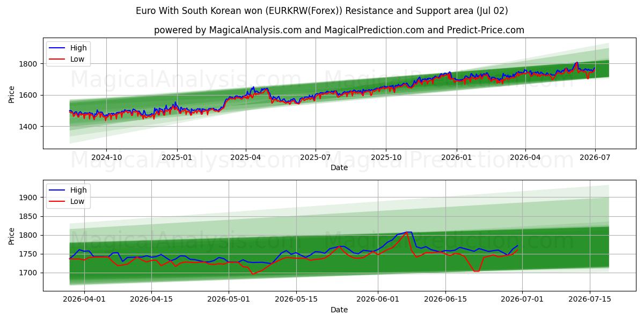Click the 2025-01 tick label
Viewport: 644px width, 322px height.
click(177, 157)
